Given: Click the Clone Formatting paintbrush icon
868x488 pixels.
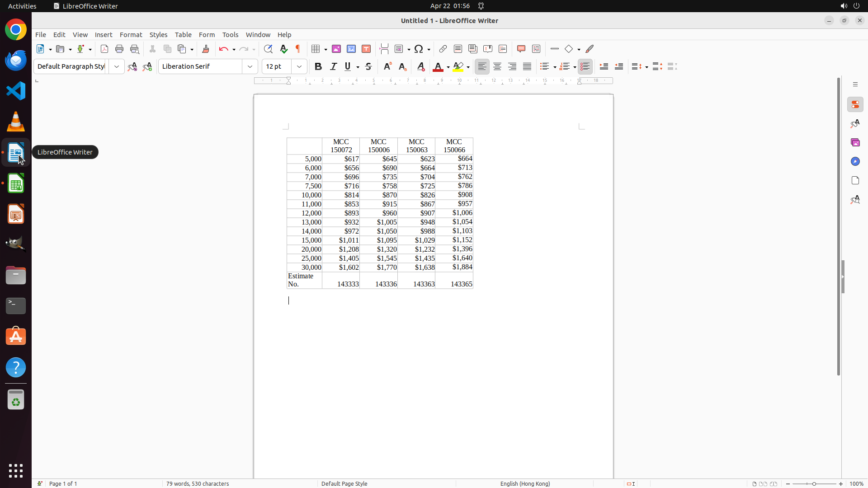Looking at the screenshot, I should (x=206, y=49).
